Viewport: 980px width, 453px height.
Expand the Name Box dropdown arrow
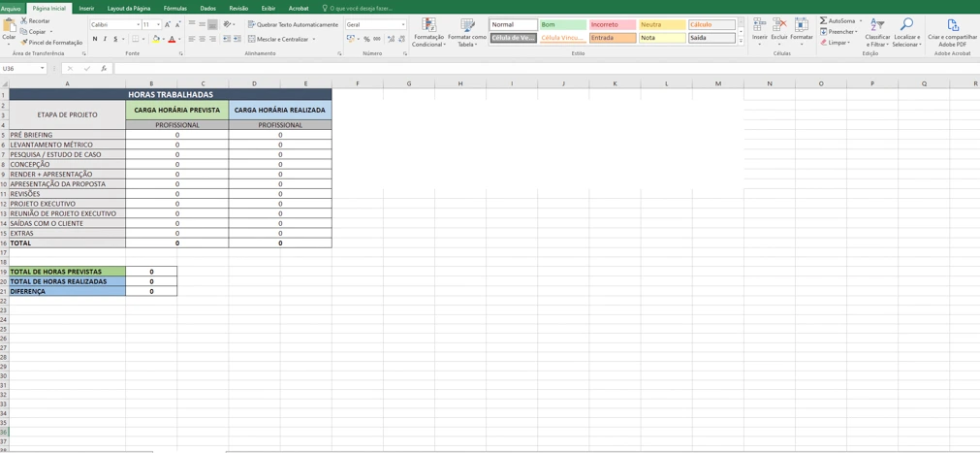tap(42, 69)
